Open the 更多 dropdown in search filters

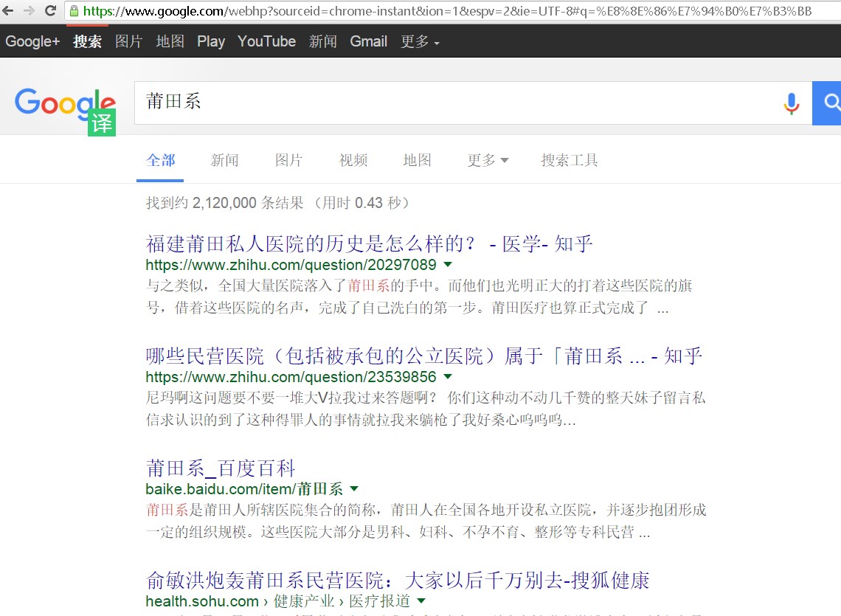(x=488, y=160)
